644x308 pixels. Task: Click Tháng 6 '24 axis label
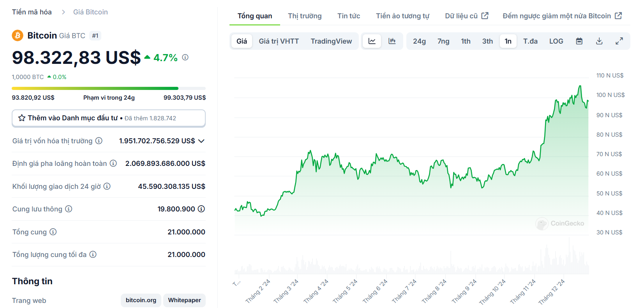click(375, 291)
